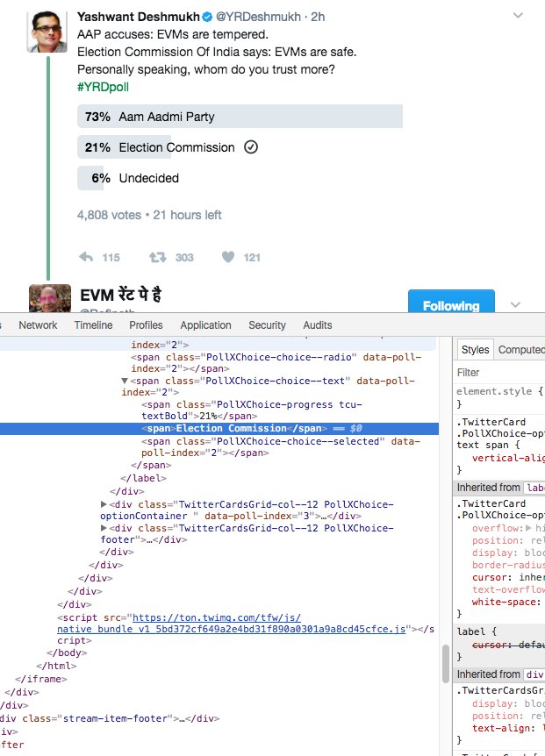The image size is (545, 756).
Task: Expand the overflow property triangle in Styles
Action: point(528,528)
